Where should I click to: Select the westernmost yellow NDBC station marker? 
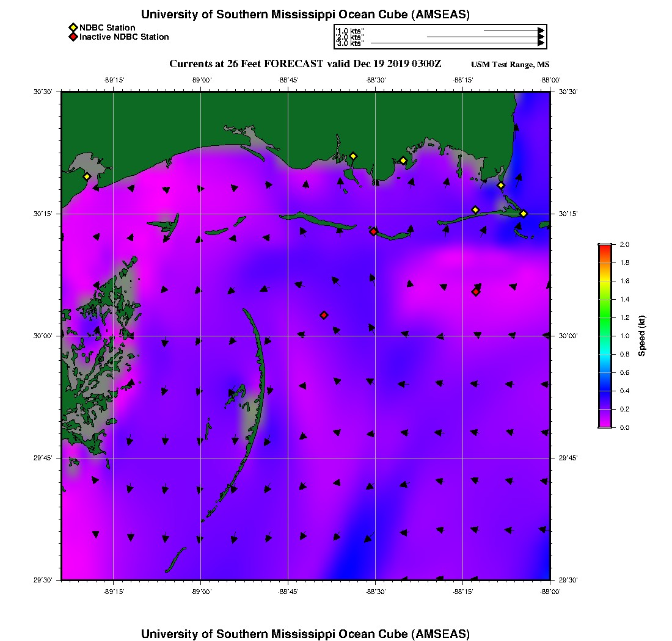(87, 176)
